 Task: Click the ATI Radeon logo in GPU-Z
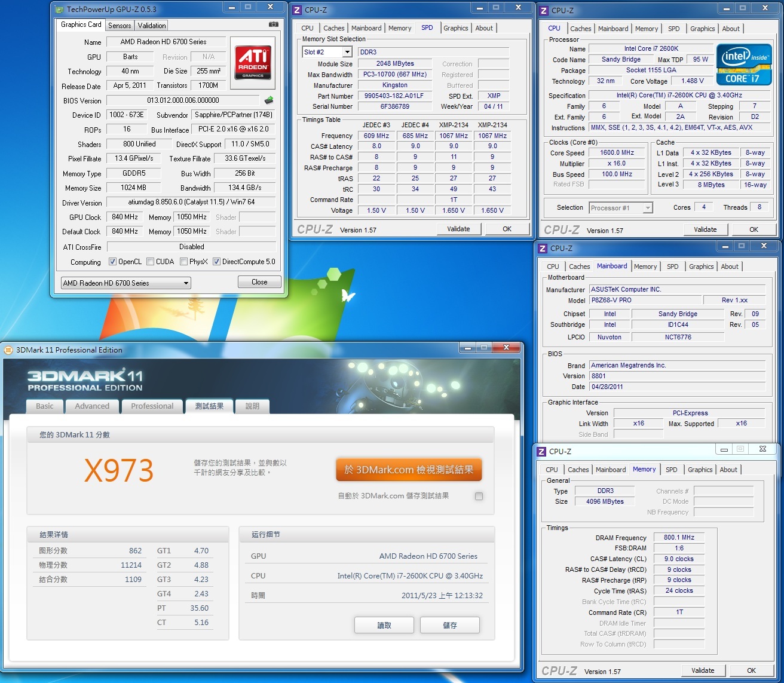[x=253, y=62]
